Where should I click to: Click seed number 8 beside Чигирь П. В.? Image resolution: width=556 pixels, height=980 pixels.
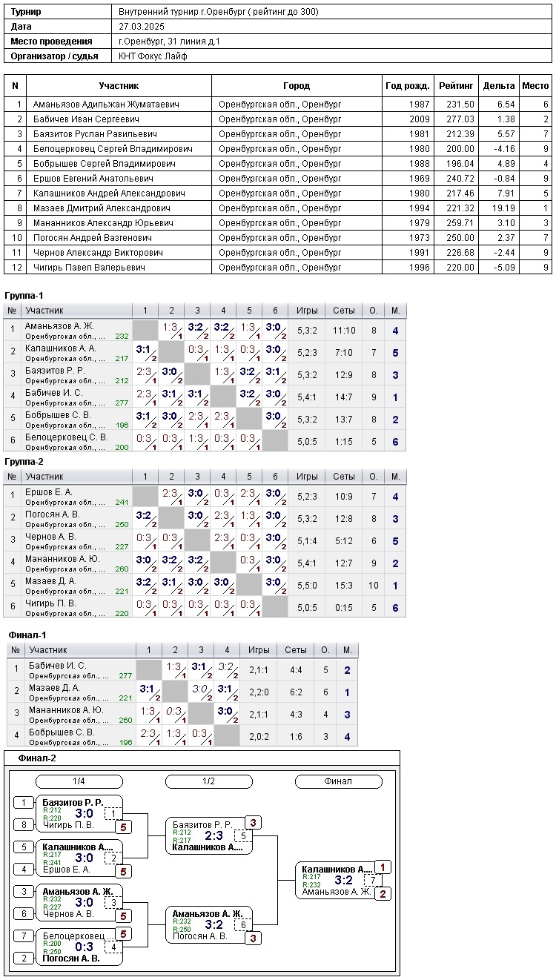24,824
